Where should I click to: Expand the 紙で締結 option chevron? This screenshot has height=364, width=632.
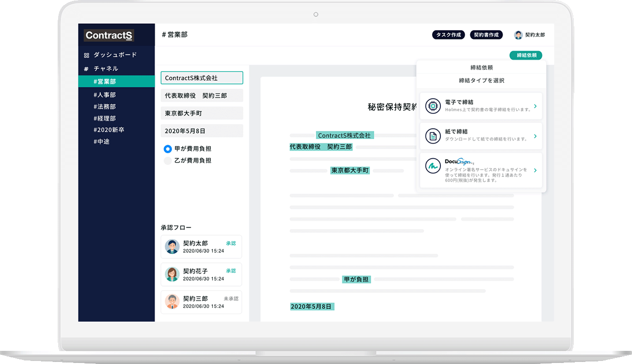pos(535,135)
